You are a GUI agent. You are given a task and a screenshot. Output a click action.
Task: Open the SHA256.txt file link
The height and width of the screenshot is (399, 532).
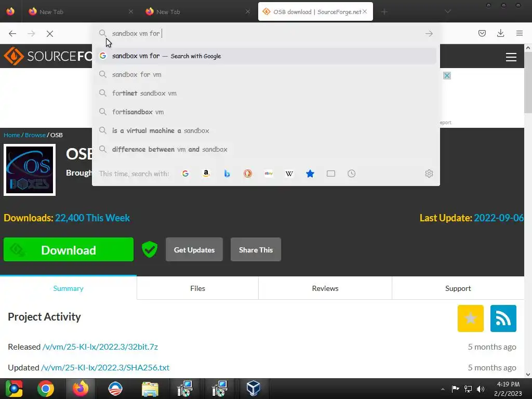[x=105, y=367]
